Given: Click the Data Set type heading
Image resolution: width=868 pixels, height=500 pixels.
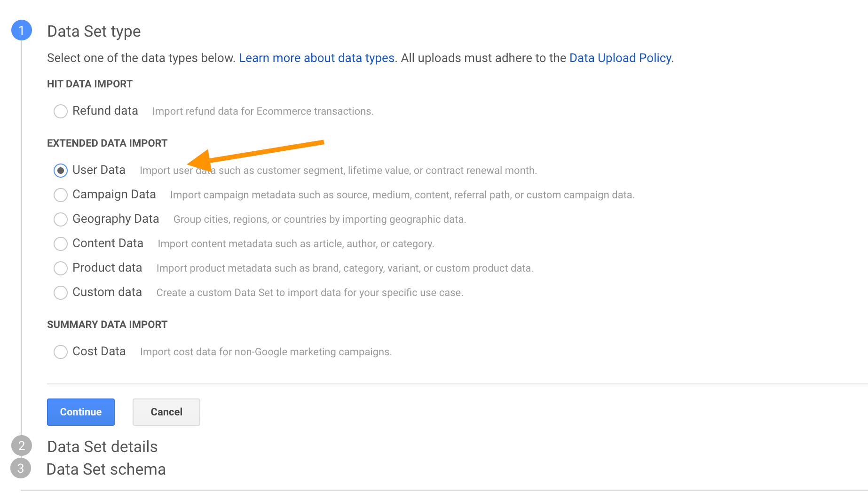Looking at the screenshot, I should coord(94,31).
